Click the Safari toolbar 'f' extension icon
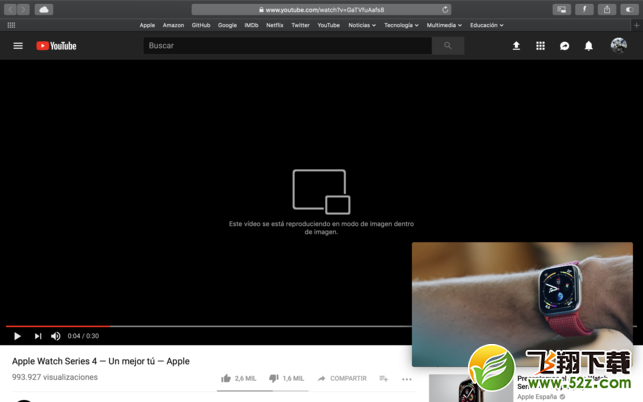Image resolution: width=643 pixels, height=402 pixels. tap(584, 9)
